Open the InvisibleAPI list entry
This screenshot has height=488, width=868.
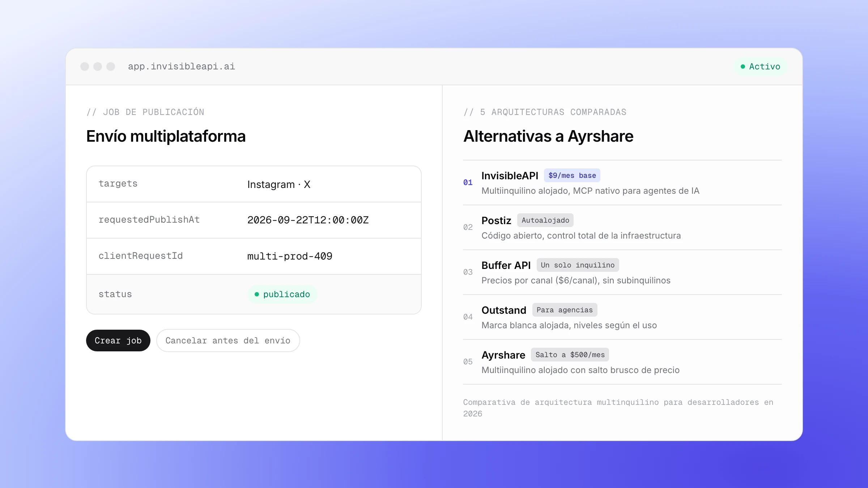pyautogui.click(x=622, y=183)
